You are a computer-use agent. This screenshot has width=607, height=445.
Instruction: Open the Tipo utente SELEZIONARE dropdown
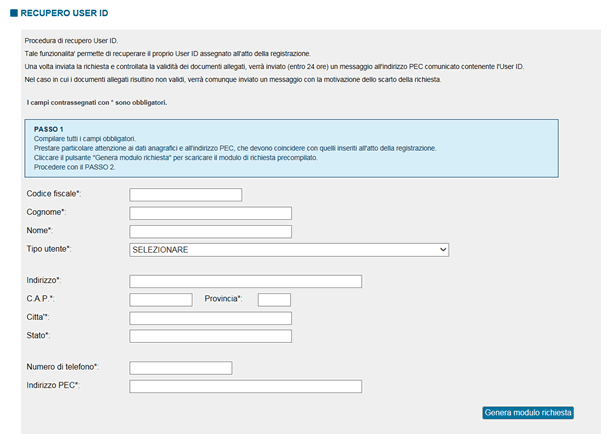(289, 250)
